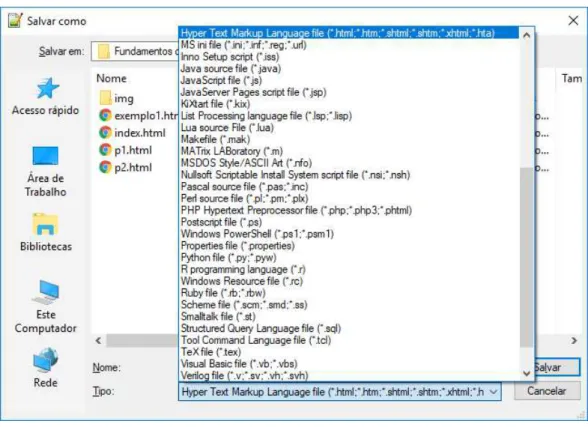Choose Java source file type
Screen dimensions: 588x427
(x=349, y=69)
